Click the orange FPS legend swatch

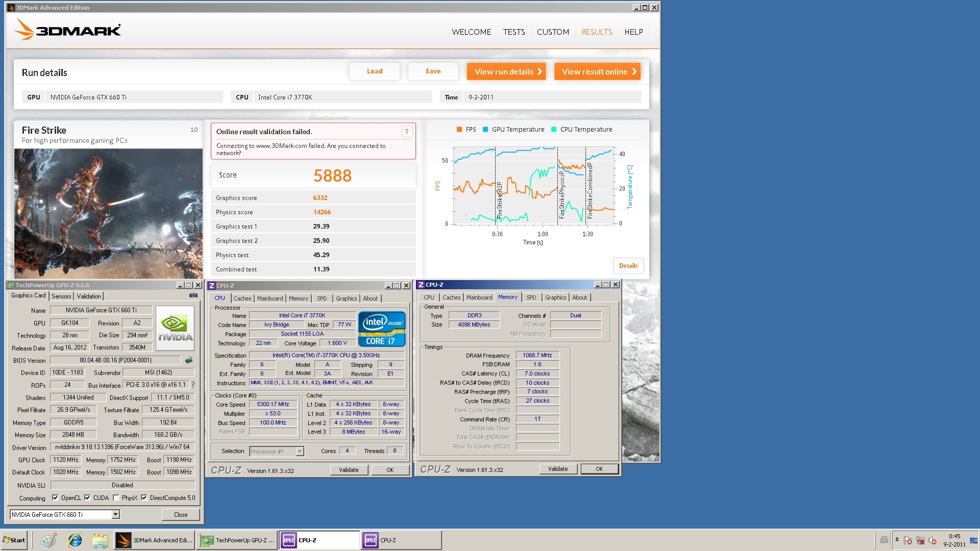pyautogui.click(x=459, y=130)
